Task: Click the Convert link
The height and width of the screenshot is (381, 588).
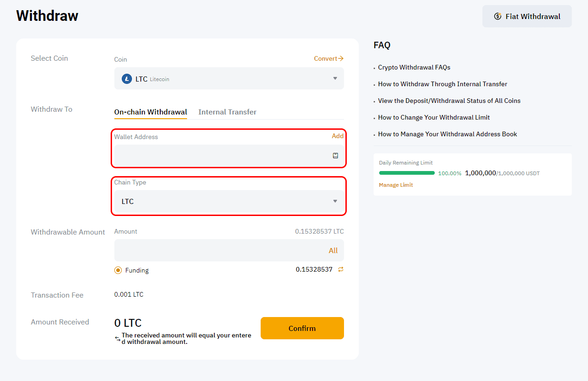Action: tap(329, 58)
